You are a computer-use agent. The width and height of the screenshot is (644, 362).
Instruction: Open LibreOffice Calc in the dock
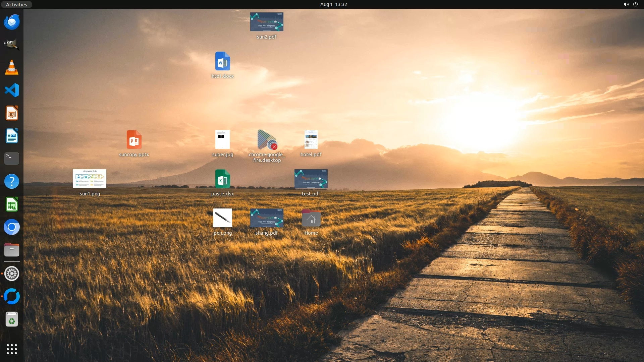point(12,204)
